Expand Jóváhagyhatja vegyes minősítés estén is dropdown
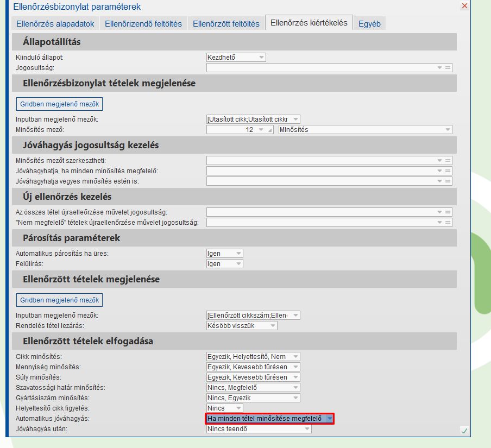This screenshot has height=448, width=491. pos(439,181)
